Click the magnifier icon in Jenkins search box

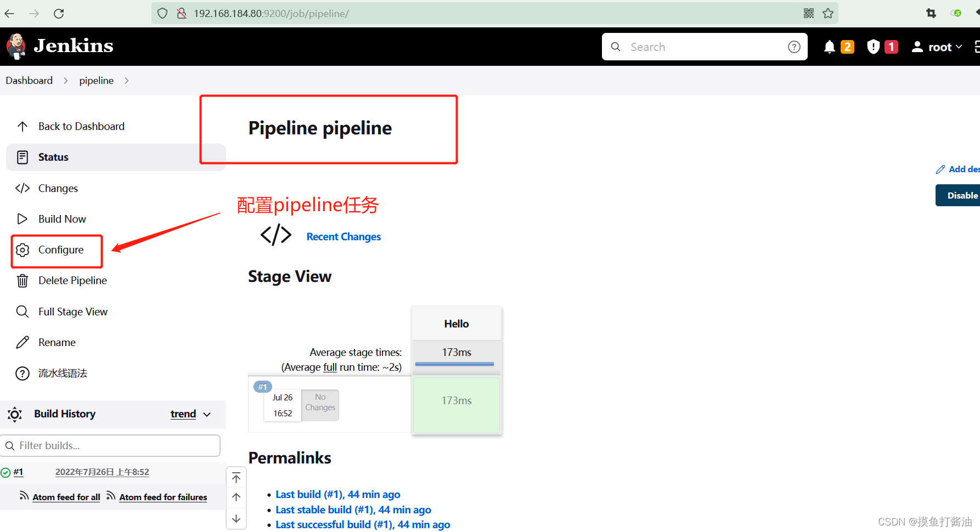coord(616,47)
